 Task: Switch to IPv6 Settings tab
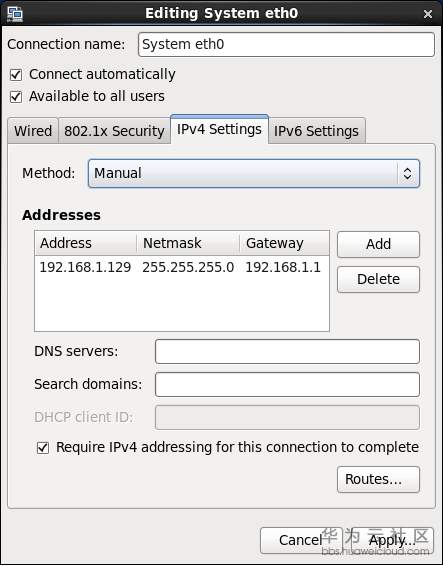point(316,131)
